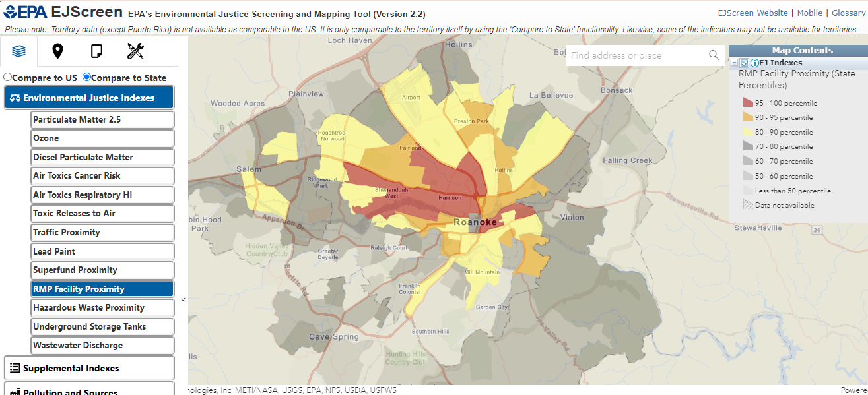The width and height of the screenshot is (868, 395).
Task: Expand Pollution and Sources section
Action: [x=89, y=390]
